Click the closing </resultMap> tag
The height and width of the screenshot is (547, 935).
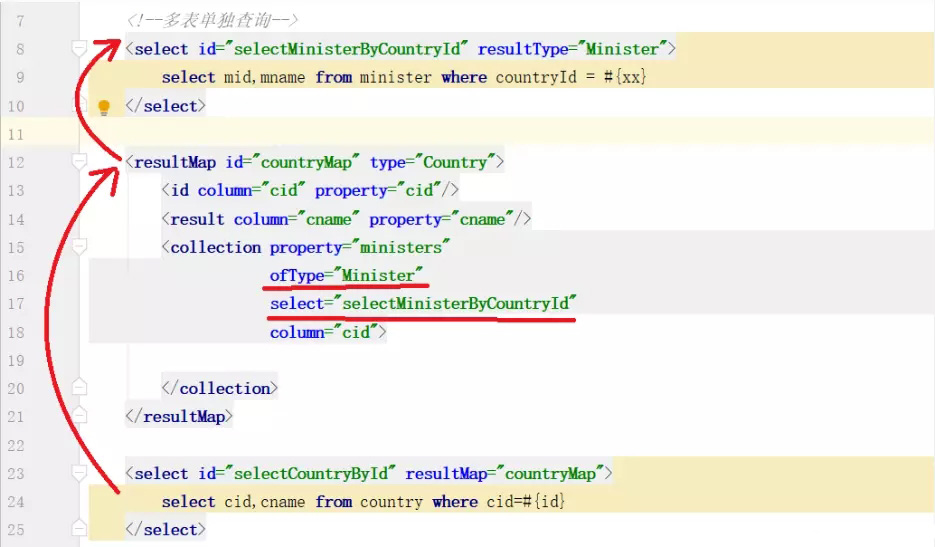pos(179,416)
